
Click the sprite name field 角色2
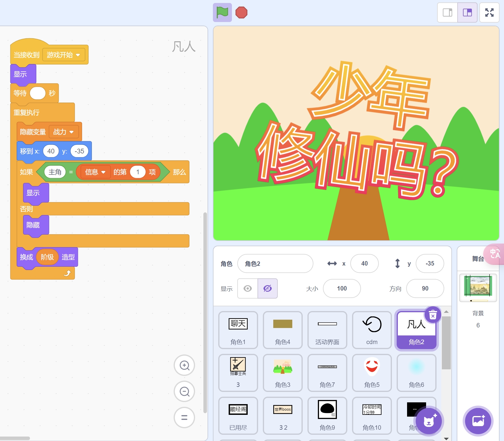(x=275, y=263)
